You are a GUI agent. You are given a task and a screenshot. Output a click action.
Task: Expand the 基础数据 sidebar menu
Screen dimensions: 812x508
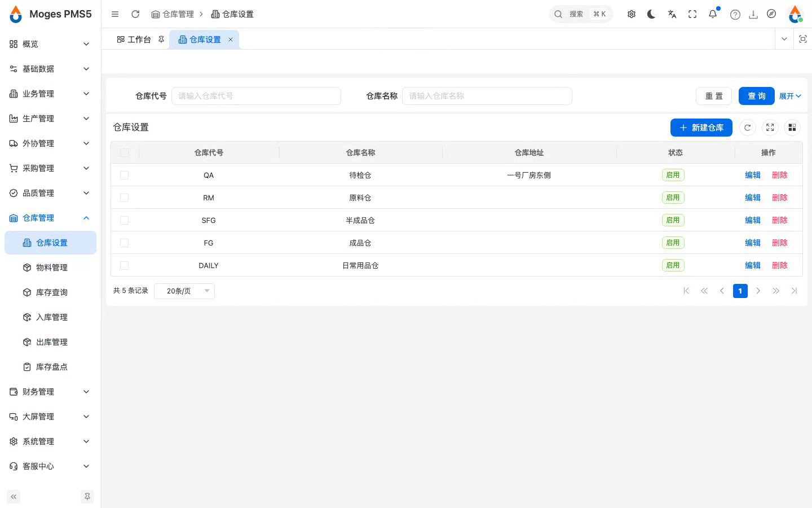50,69
